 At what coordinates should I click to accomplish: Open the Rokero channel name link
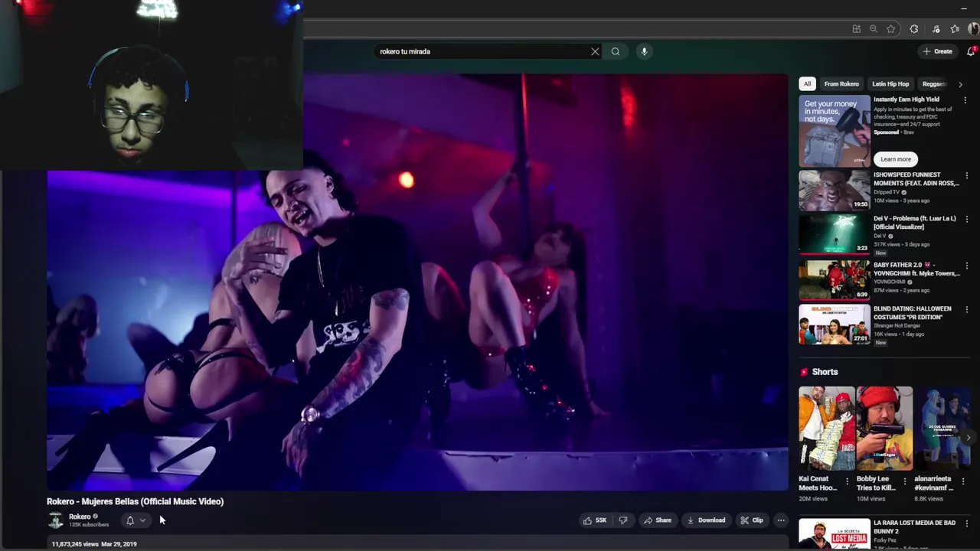80,517
